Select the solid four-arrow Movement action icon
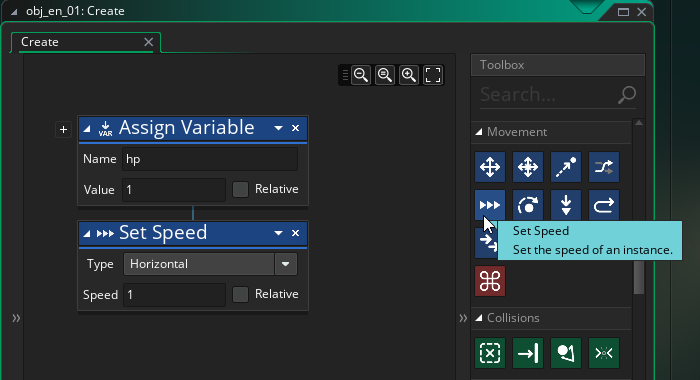This screenshot has height=380, width=700. [x=490, y=167]
